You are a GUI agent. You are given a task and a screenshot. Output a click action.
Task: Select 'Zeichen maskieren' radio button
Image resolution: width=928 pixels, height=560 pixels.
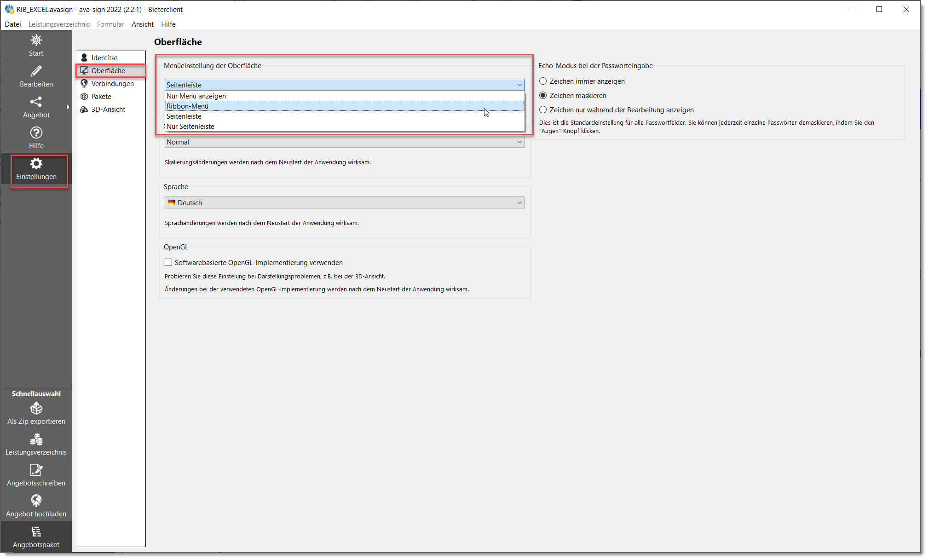coord(543,95)
